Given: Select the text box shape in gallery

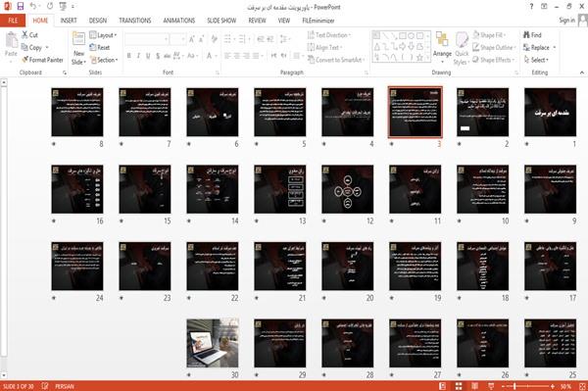Looking at the screenshot, I should tap(376, 35).
